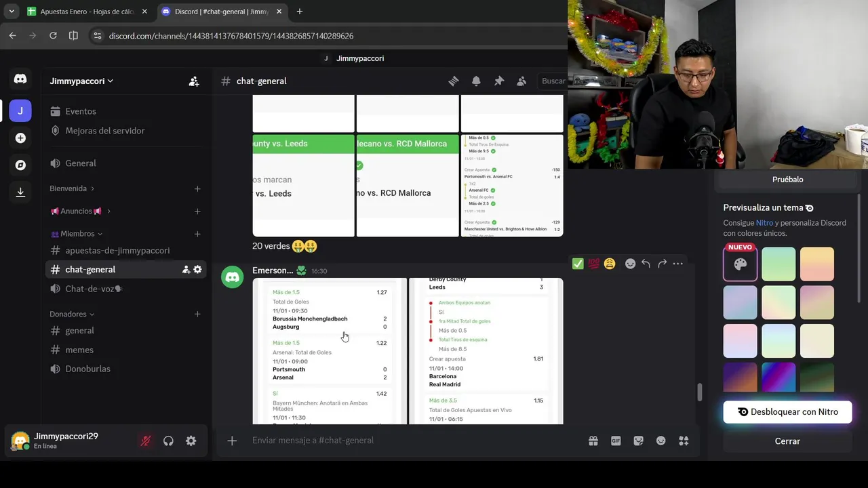
Task: Collapse the Donadores category
Action: coord(72,314)
